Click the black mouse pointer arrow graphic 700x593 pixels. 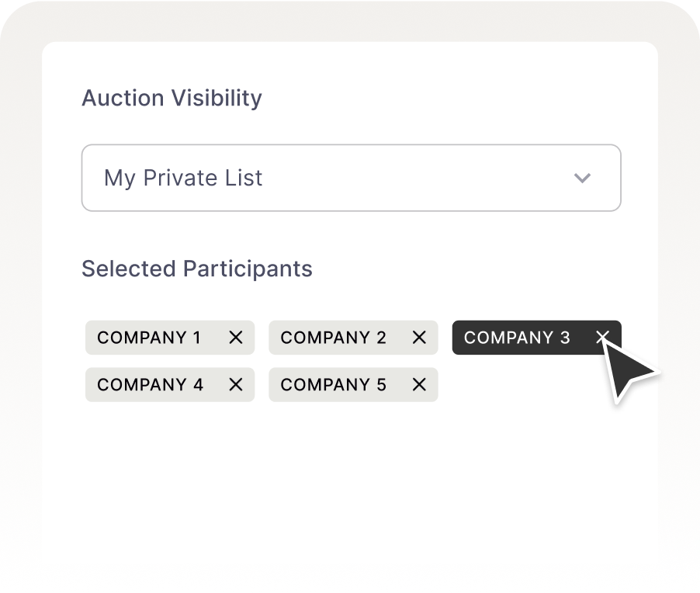coord(631,372)
